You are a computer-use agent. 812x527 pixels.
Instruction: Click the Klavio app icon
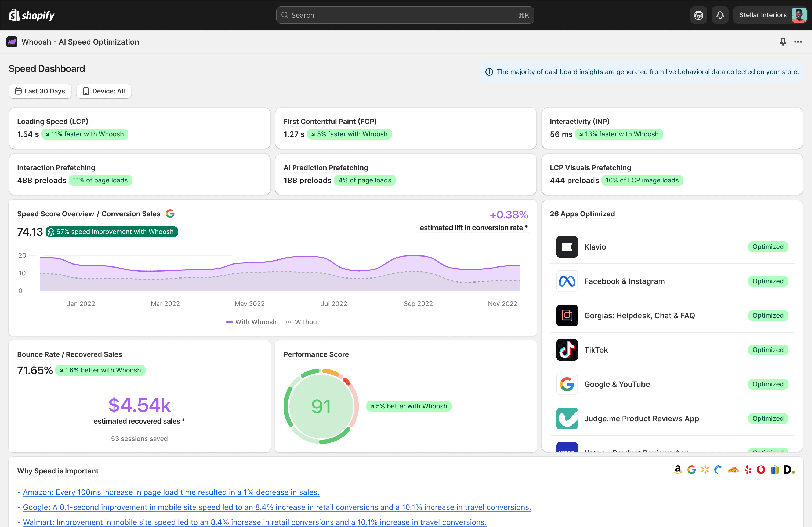point(567,247)
